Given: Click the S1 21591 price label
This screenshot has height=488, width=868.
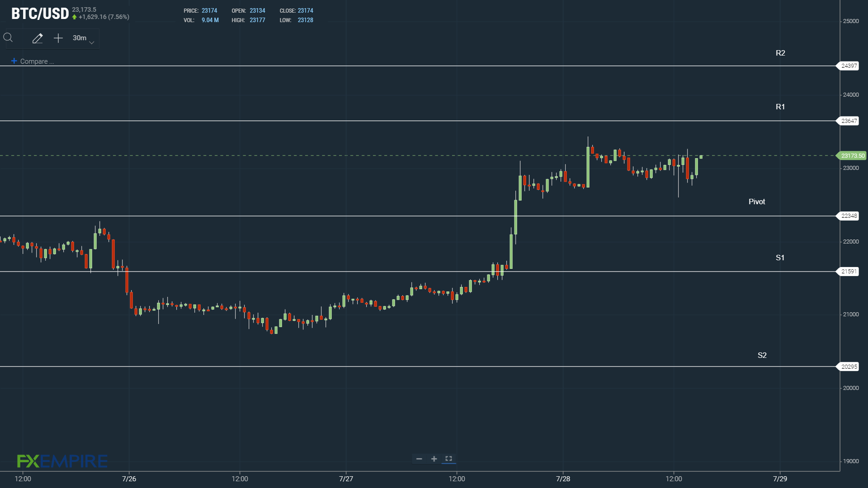Looking at the screenshot, I should pyautogui.click(x=849, y=272).
